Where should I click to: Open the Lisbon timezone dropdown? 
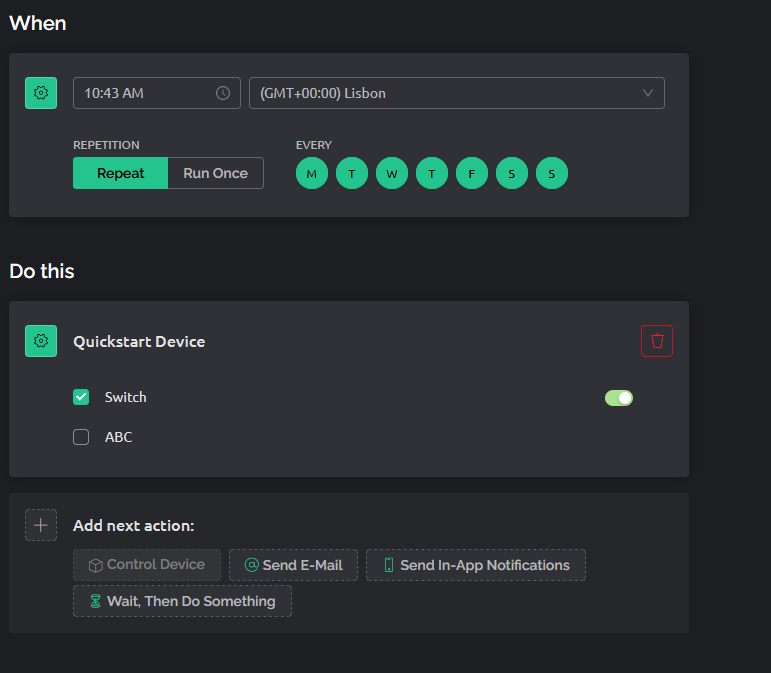(440, 93)
